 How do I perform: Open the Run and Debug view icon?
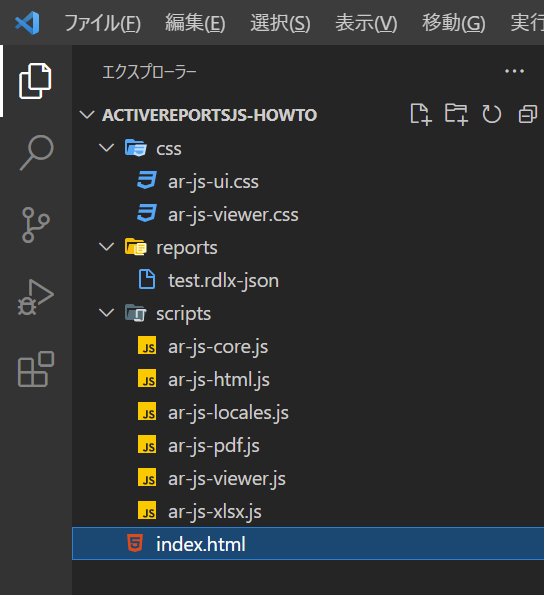click(36, 297)
